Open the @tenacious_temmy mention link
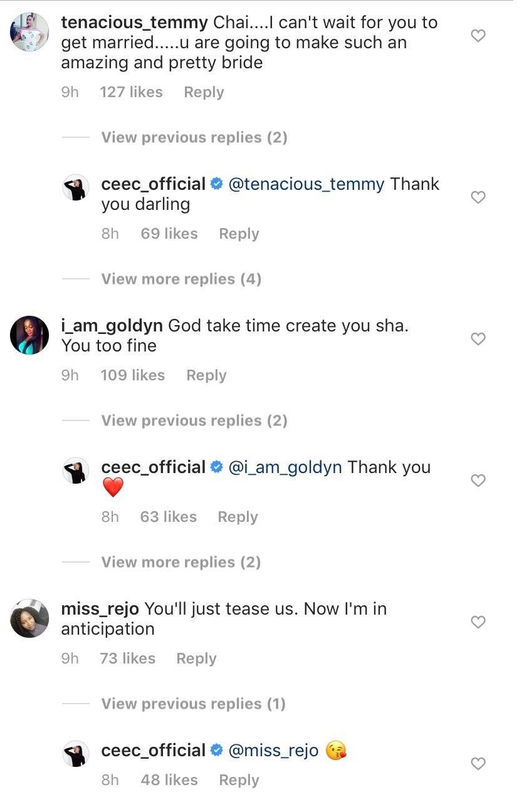Viewport: 519px width, 812px height. [307, 184]
